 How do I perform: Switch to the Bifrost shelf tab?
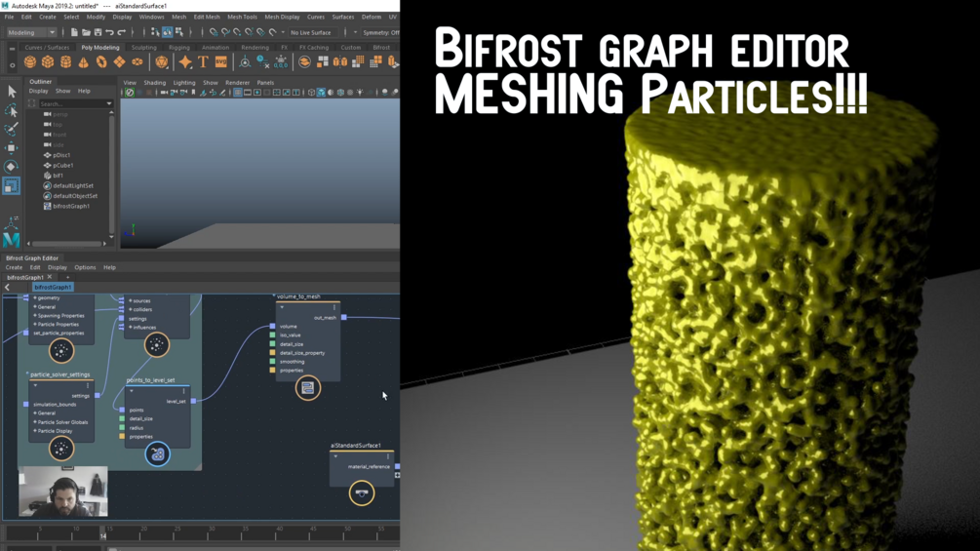(381, 48)
